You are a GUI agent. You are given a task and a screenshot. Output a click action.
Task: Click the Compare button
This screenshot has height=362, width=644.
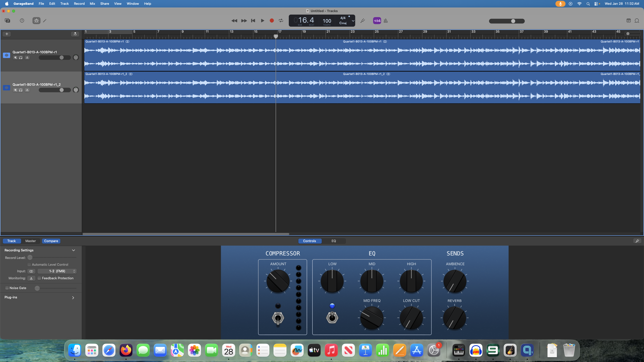pos(51,241)
